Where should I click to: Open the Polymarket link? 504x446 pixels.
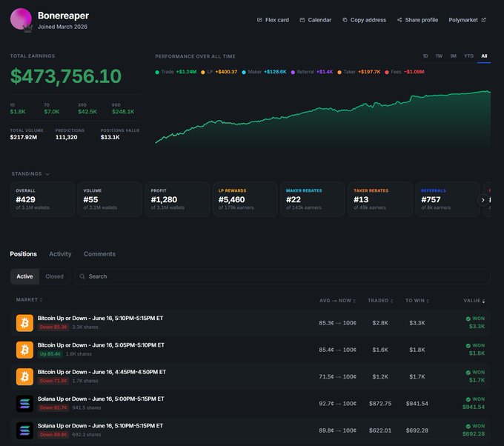468,20
